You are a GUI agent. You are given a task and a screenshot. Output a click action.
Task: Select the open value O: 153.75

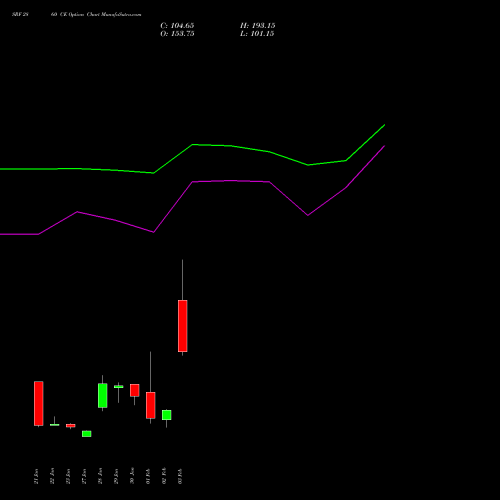click(x=177, y=34)
